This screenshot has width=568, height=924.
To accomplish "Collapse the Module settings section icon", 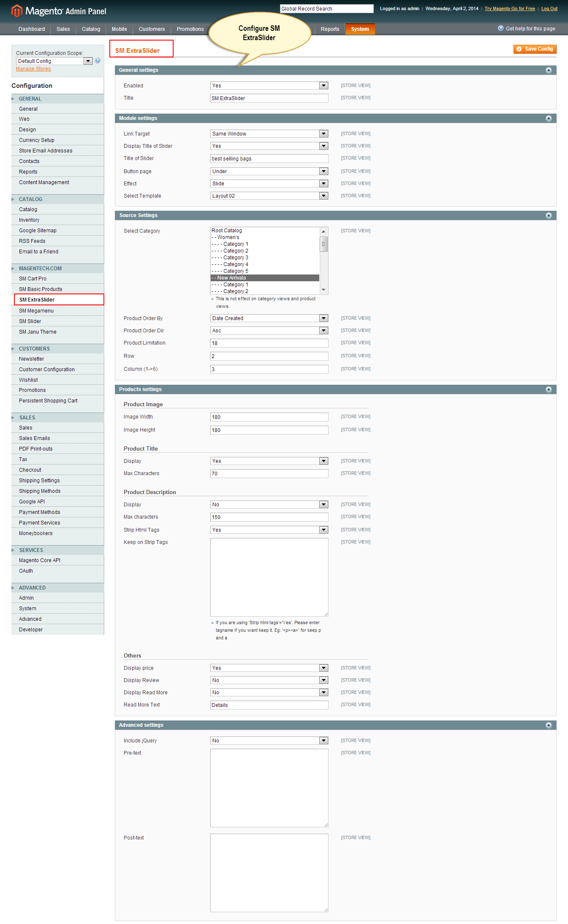I will click(549, 118).
